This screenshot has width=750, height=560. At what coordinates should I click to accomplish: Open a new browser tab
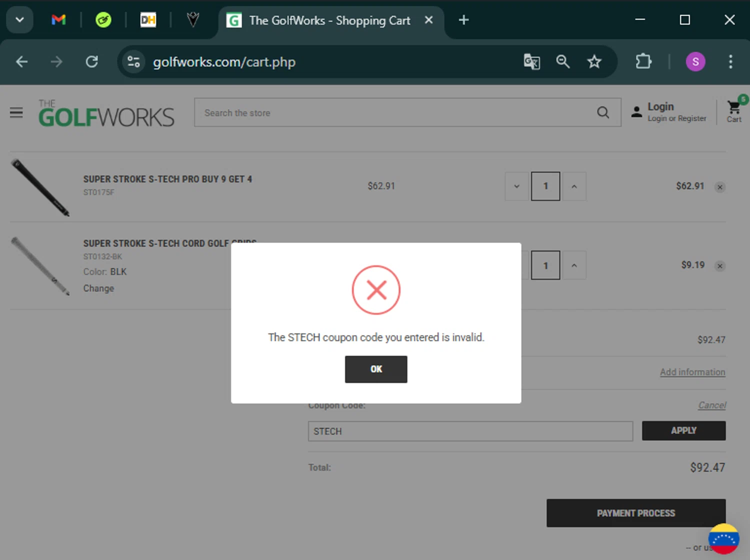coord(463,20)
